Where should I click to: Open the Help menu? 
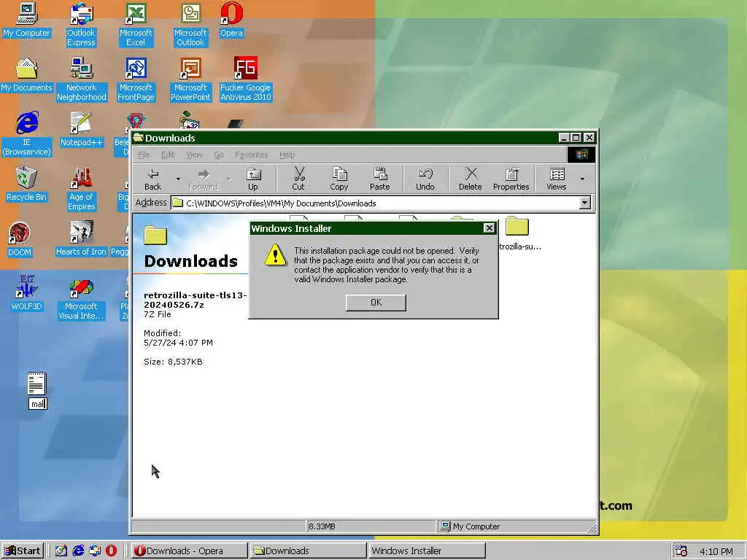click(287, 155)
